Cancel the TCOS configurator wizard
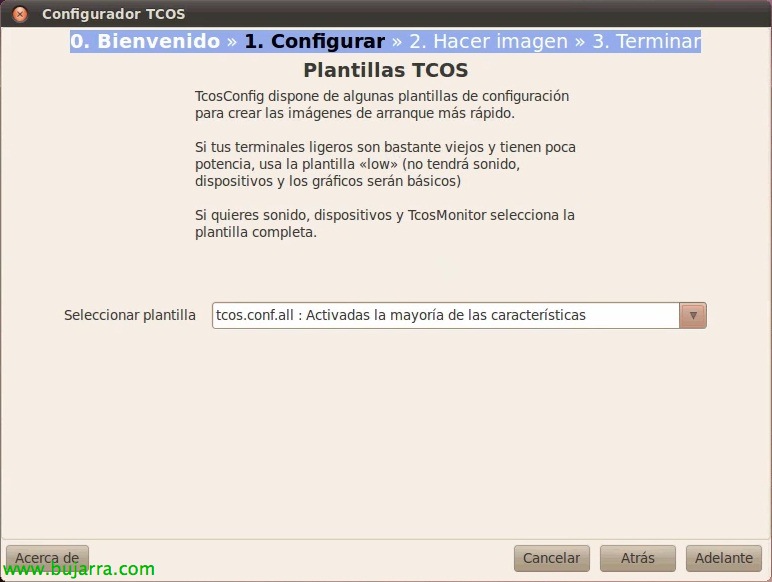Screen dimensions: 772x582 pyautogui.click(x=551, y=558)
